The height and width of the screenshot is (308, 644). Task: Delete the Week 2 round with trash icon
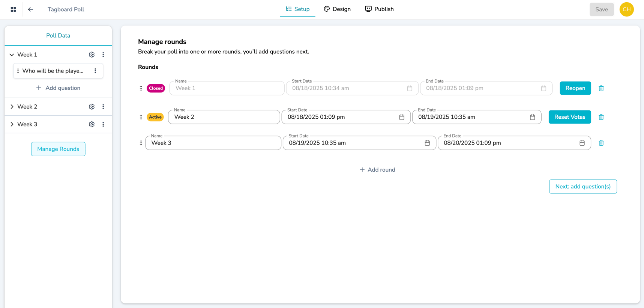[x=601, y=117]
